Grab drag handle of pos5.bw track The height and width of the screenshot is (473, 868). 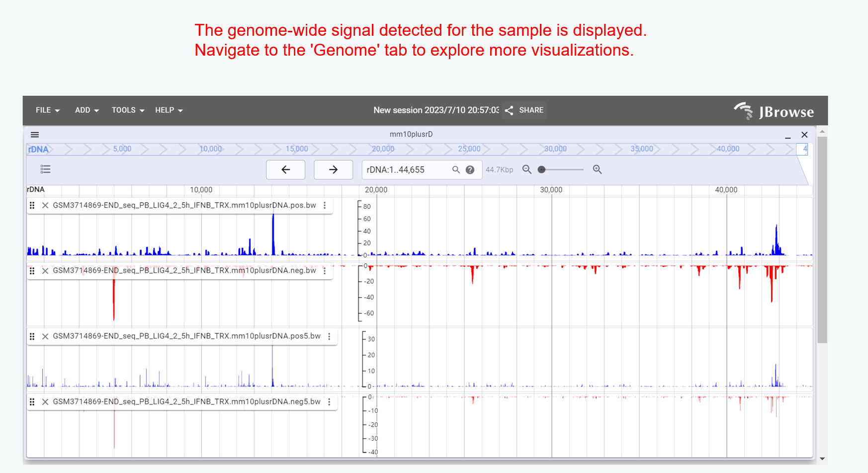pyautogui.click(x=32, y=336)
